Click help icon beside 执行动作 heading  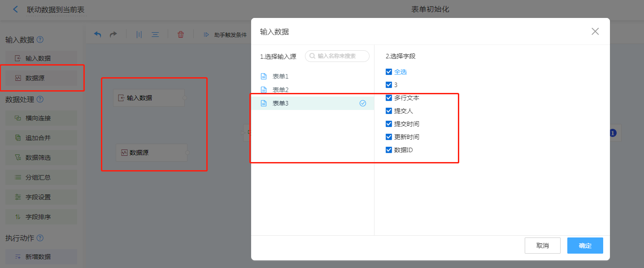(40, 238)
